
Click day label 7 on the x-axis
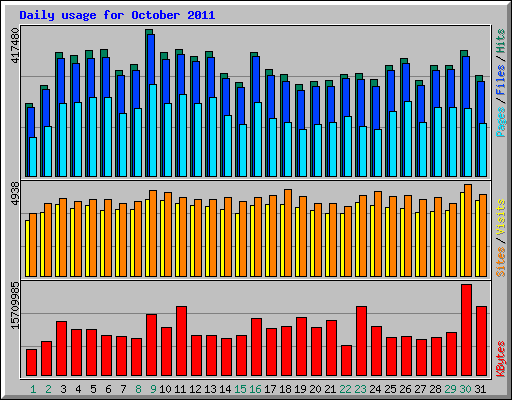123,389
